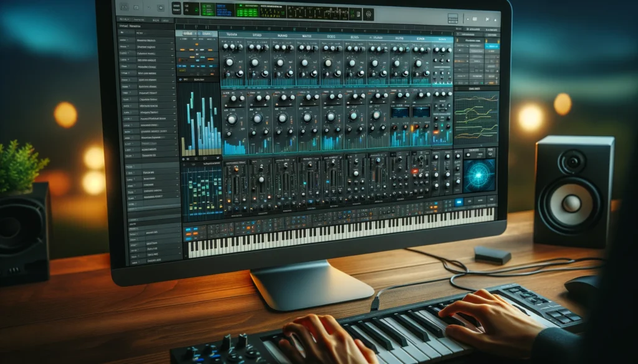Toggle the blue highlighted button below the mixer strip
This screenshot has height=364, width=638.
point(459,202)
